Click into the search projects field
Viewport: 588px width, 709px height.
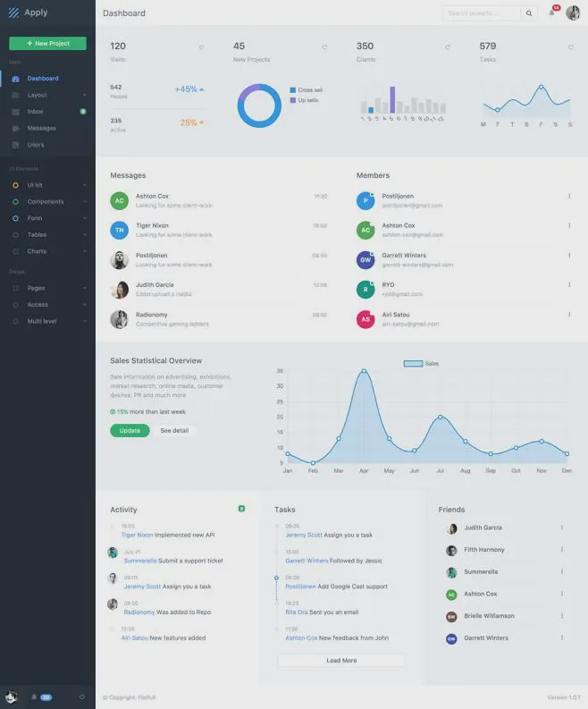pos(481,13)
